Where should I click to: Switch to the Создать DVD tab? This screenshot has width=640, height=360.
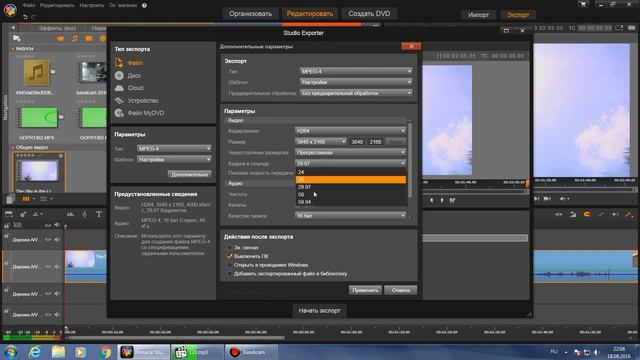point(369,14)
